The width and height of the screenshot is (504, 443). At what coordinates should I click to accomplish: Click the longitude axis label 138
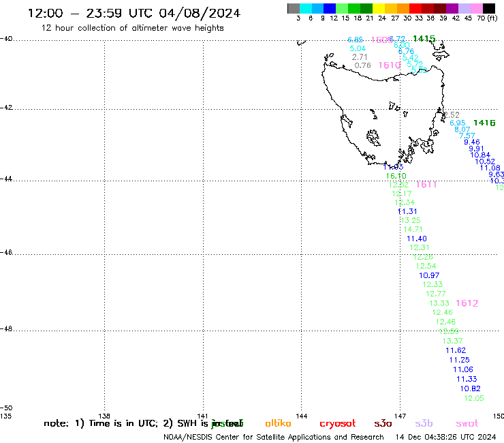pos(104,416)
